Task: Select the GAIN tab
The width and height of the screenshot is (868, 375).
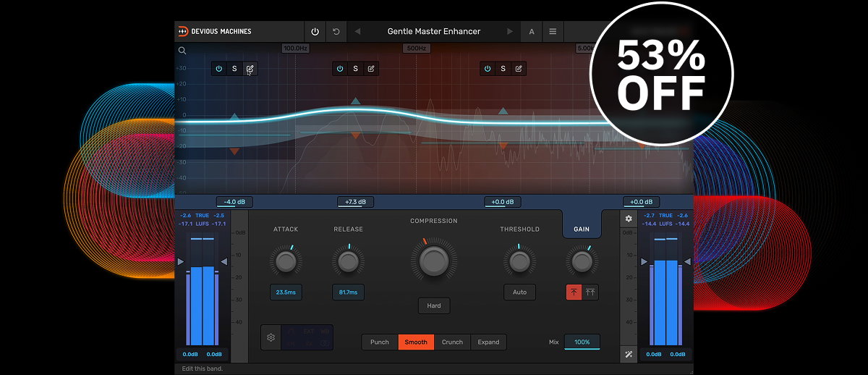Action: 582,229
